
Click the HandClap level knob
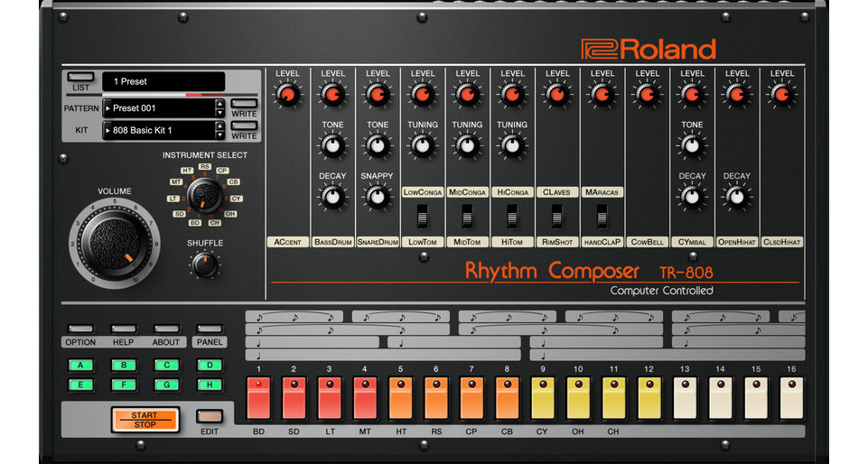point(602,95)
